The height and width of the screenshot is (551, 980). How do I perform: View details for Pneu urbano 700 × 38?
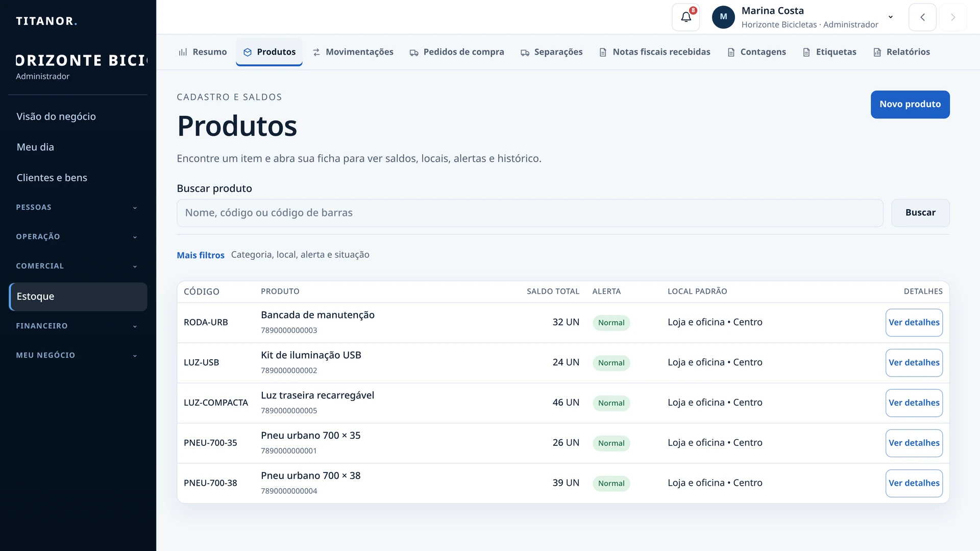point(914,483)
